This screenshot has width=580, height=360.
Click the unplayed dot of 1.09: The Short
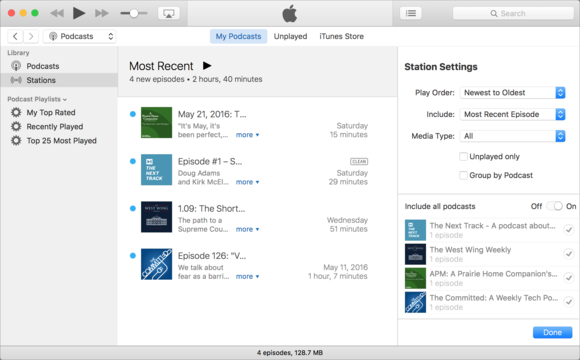tap(133, 208)
